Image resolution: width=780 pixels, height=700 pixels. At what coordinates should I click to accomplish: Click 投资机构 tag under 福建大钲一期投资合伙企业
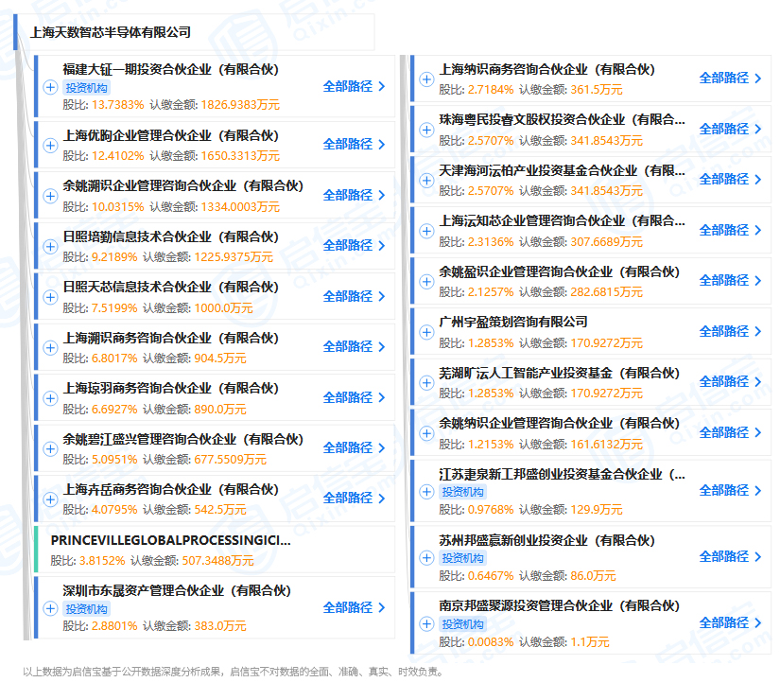tap(87, 88)
